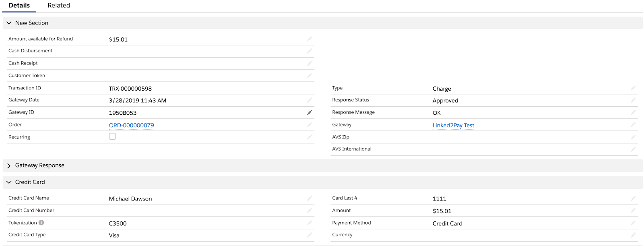Edit the Gateway Date field via pencil icon
Image resolution: width=644 pixels, height=246 pixels.
click(310, 100)
